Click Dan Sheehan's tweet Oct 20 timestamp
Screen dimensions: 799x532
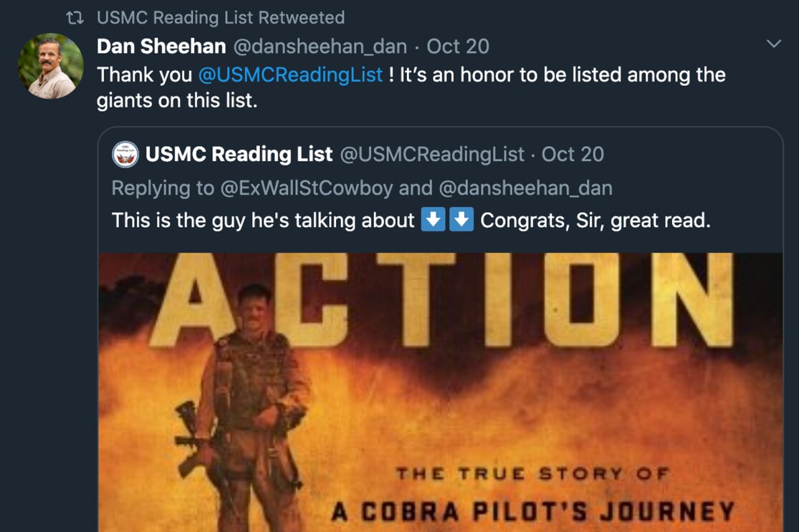tap(458, 47)
